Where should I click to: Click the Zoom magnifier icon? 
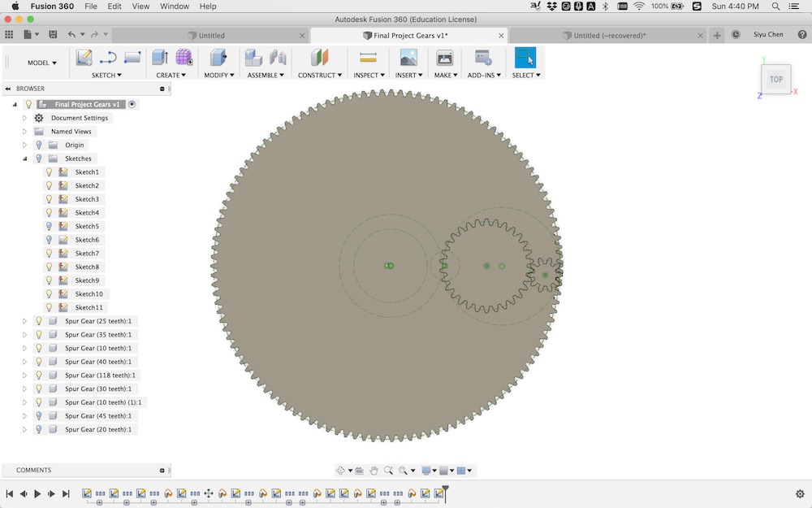click(x=388, y=471)
